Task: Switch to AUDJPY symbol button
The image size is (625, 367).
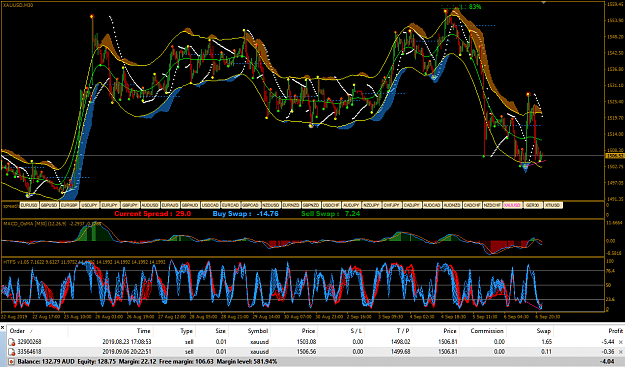Action: coord(351,205)
